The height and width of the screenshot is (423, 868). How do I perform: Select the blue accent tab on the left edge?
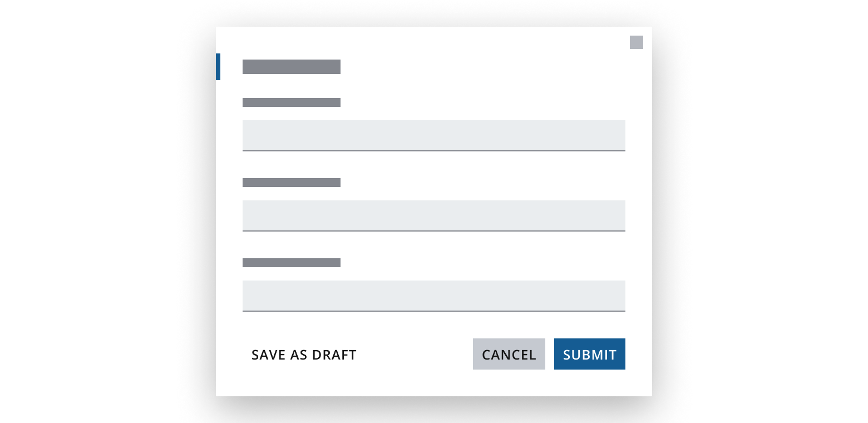tap(218, 67)
